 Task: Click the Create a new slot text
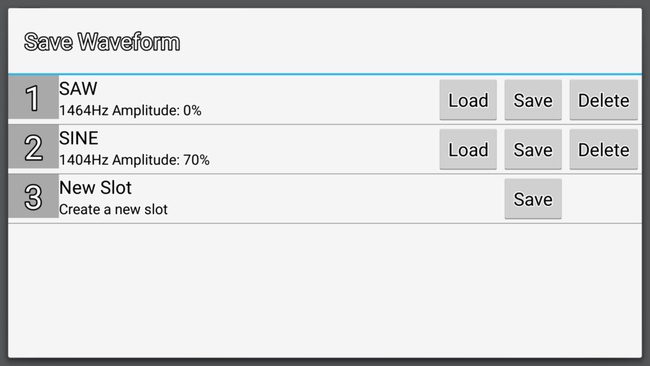click(113, 209)
